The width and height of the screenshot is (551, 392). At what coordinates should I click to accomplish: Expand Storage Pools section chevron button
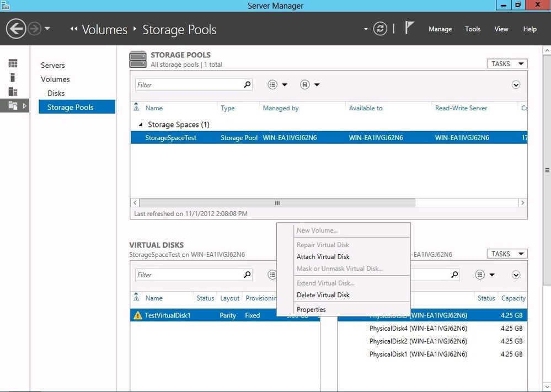pos(516,85)
